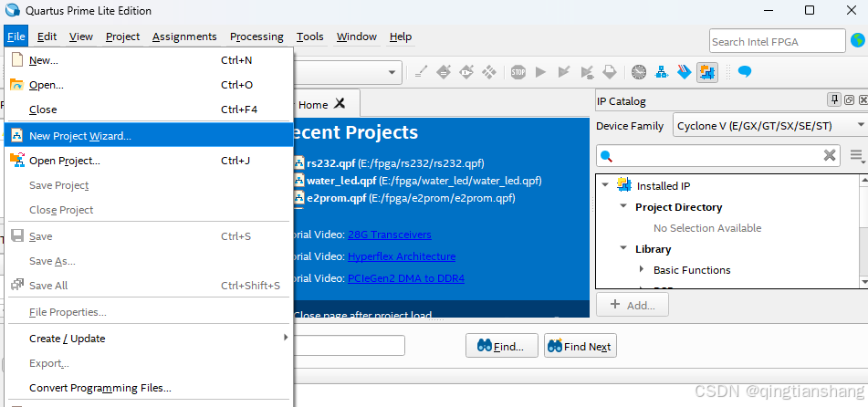This screenshot has height=407, width=868.
Task: Open the toolbar project selection dropdown arrow
Action: click(392, 72)
